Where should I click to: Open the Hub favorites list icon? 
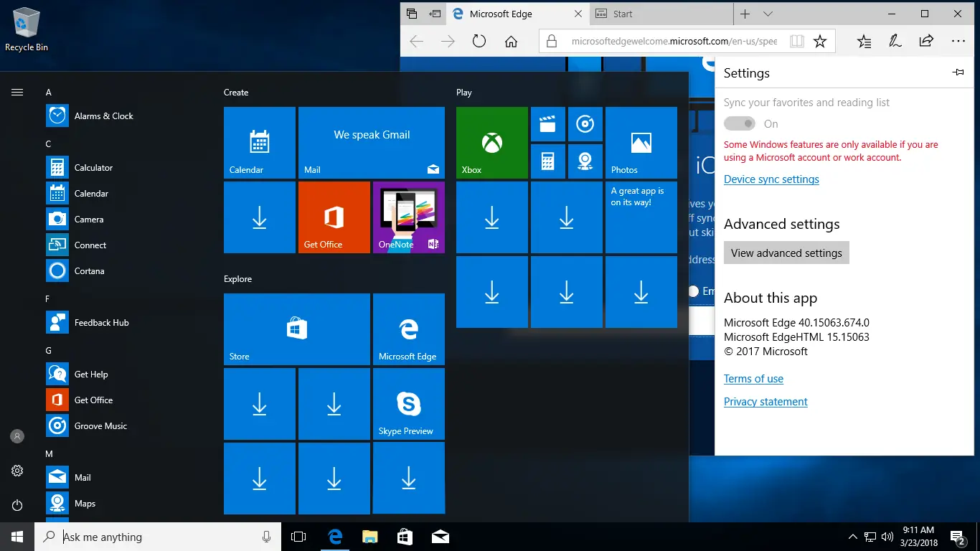863,41
